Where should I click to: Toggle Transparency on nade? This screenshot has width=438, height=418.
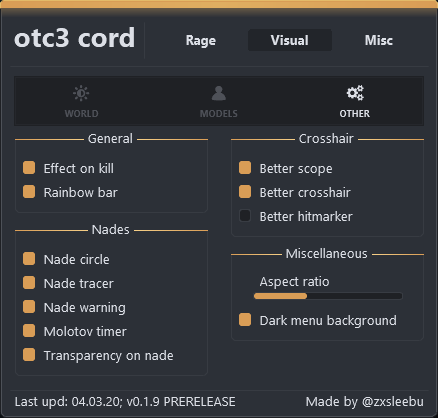point(29,355)
